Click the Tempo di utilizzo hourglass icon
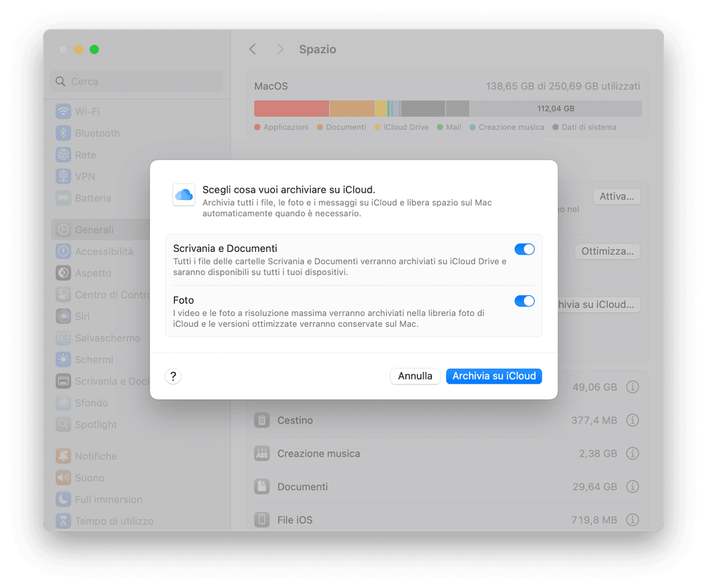 pos(63,521)
